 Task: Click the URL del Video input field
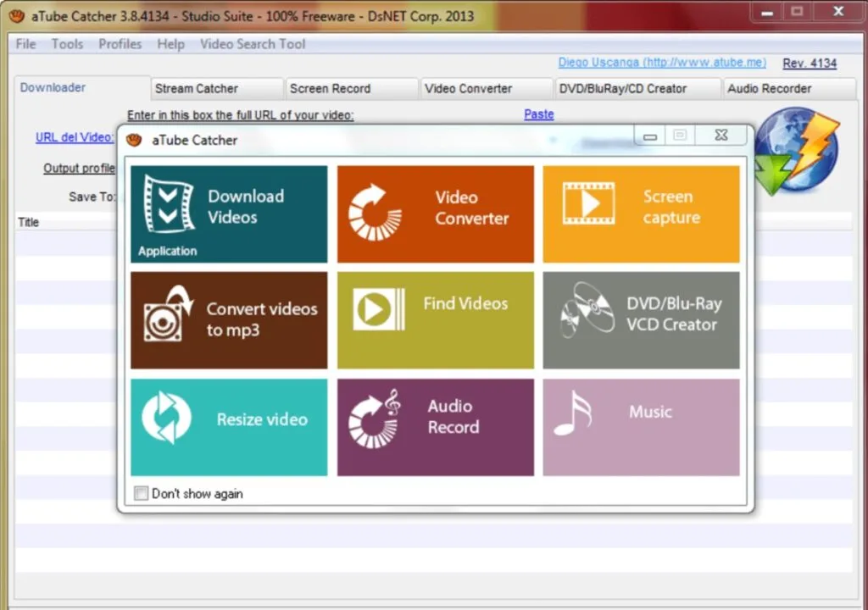(x=73, y=136)
